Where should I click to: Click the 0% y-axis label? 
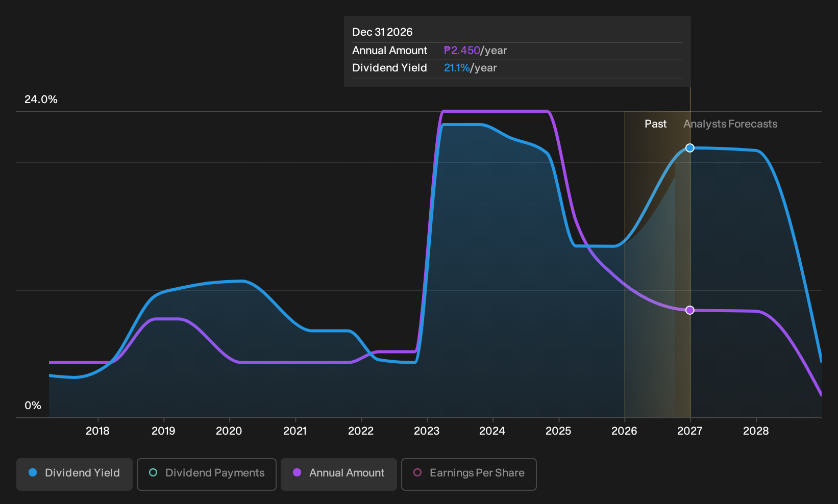(x=33, y=406)
